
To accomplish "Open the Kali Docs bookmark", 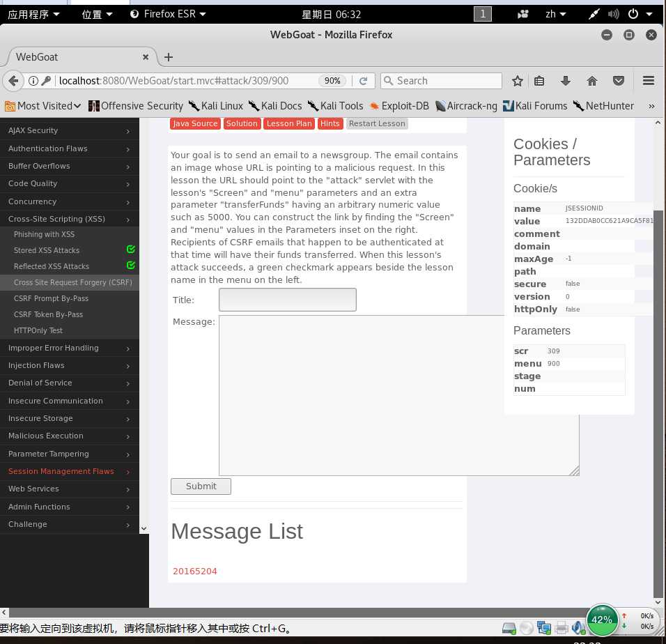I will coord(275,106).
